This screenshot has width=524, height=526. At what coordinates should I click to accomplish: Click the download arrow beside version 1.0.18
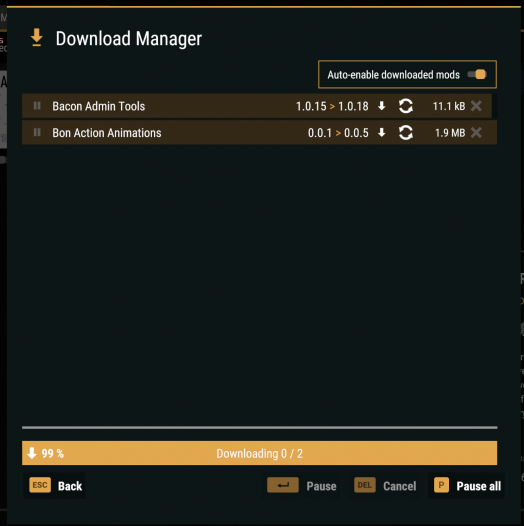tap(381, 106)
